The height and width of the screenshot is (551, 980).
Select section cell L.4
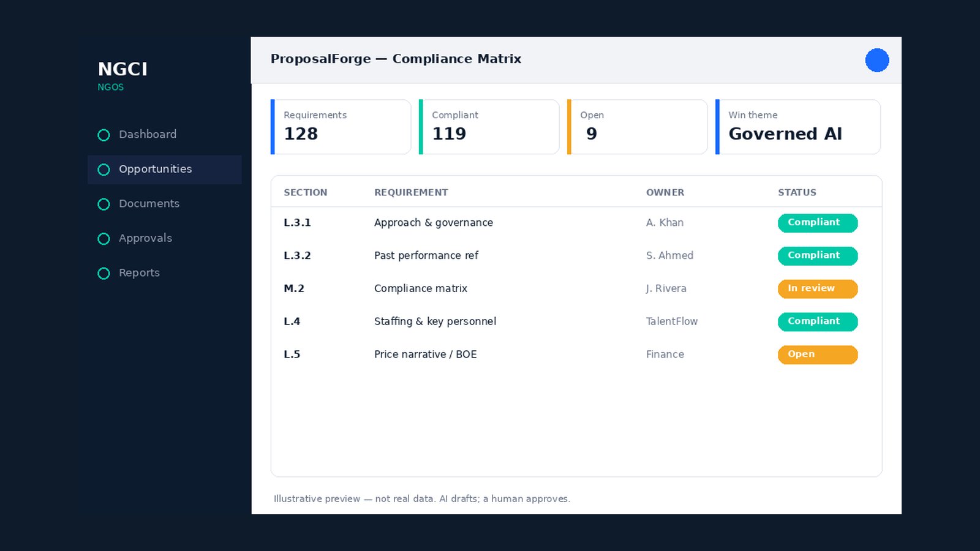coord(292,321)
